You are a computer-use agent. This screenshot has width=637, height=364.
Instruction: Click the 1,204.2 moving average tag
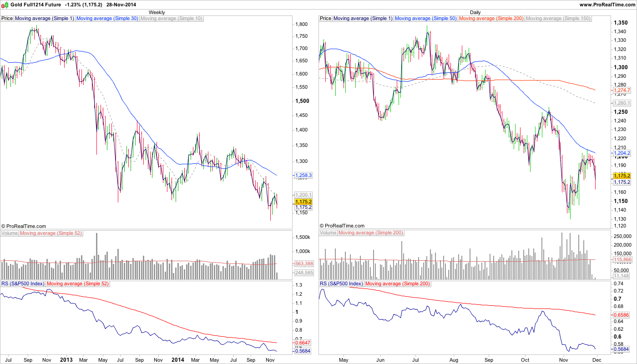click(622, 153)
